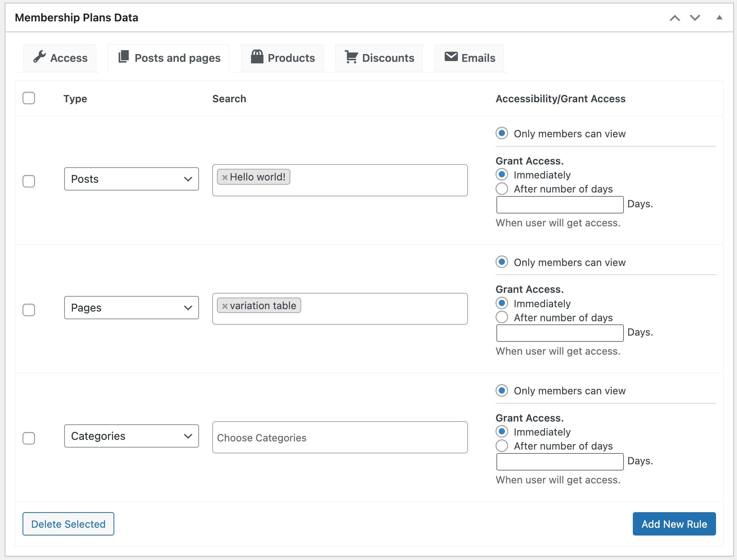Remove the 'Hello world!' tag via its x

pos(225,177)
